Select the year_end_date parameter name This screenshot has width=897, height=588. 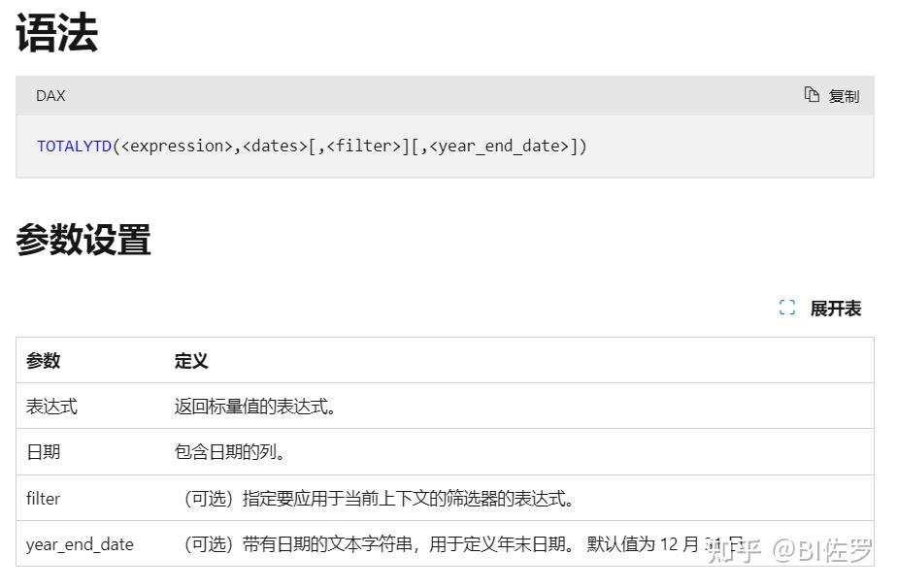pyautogui.click(x=78, y=544)
